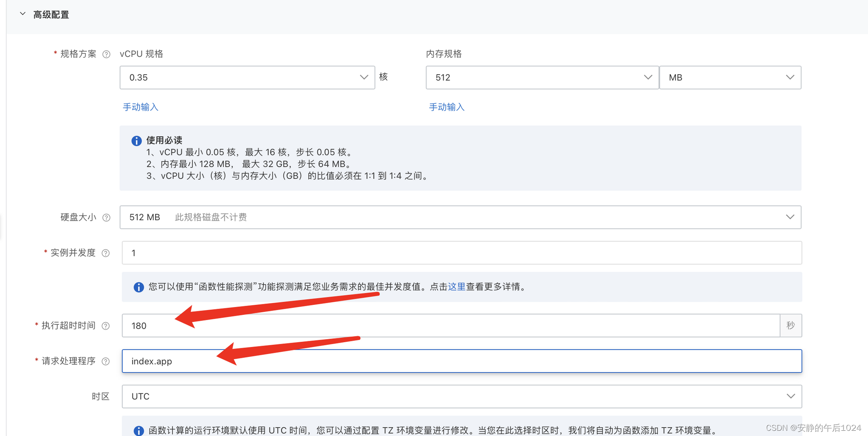Viewport: 868px width, 436px height.
Task: Click the info icon in the 函数性能探测 tip
Action: tap(138, 287)
